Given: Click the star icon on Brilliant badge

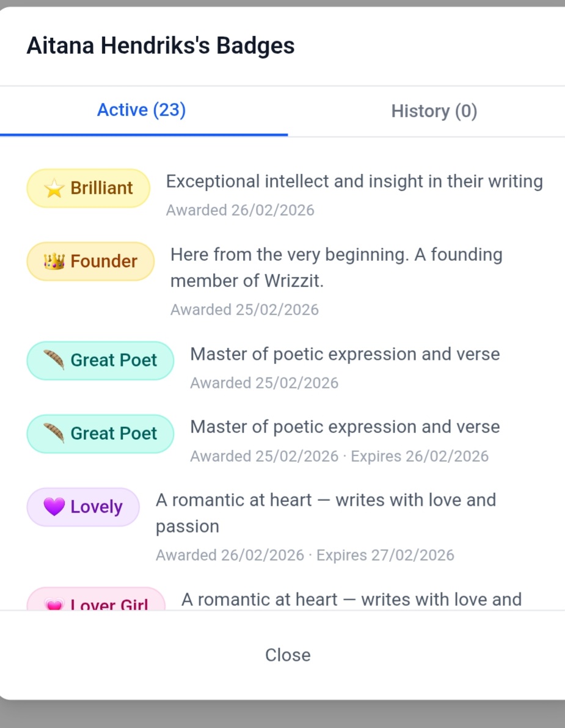Looking at the screenshot, I should [x=54, y=189].
